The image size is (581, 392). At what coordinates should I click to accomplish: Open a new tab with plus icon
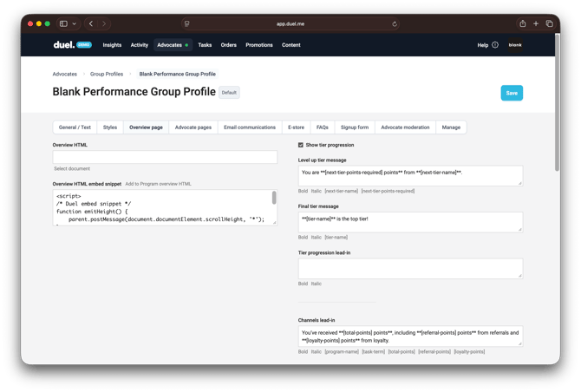click(536, 23)
